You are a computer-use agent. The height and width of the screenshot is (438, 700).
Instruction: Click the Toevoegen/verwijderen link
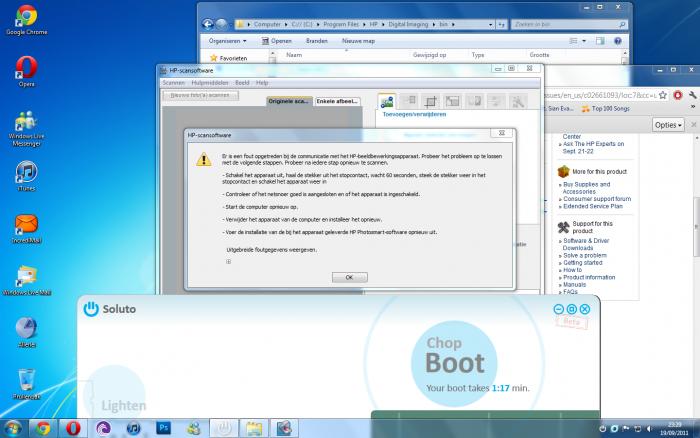click(x=414, y=114)
